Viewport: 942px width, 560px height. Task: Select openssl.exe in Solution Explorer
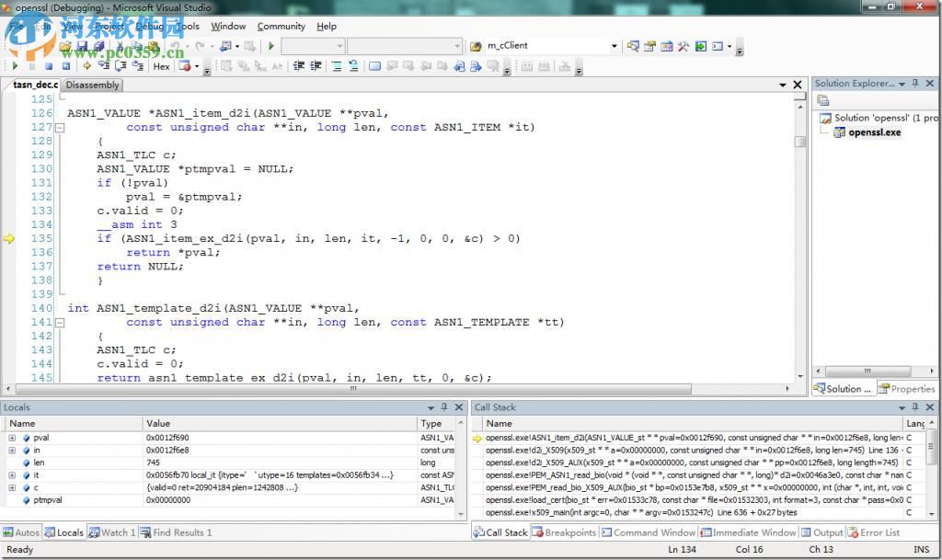pyautogui.click(x=874, y=132)
